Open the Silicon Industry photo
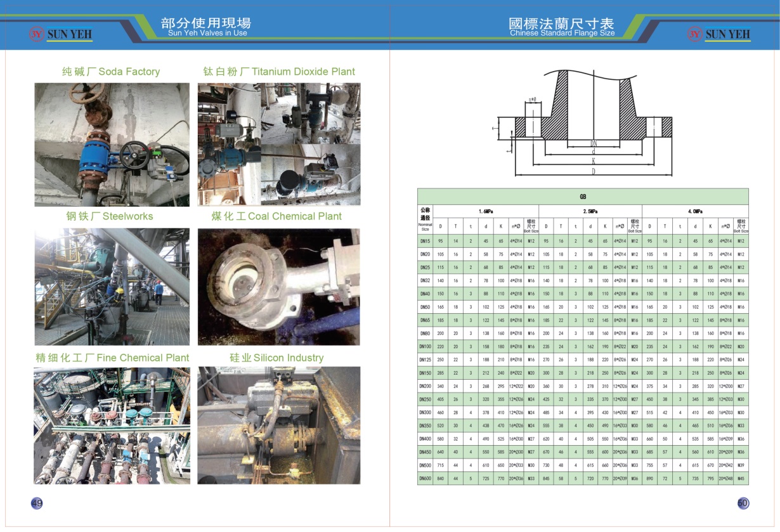The image size is (780, 532). pos(279,425)
